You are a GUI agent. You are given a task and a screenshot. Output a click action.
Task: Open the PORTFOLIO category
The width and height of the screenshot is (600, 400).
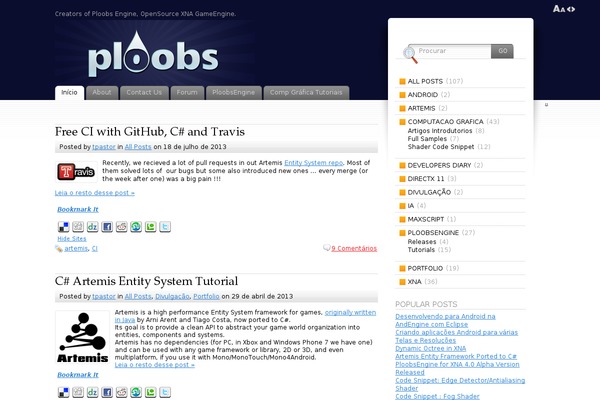click(x=425, y=268)
